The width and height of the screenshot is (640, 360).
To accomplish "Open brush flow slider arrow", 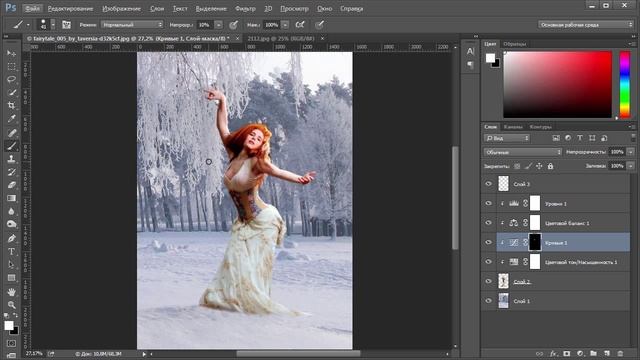I will click(x=285, y=25).
